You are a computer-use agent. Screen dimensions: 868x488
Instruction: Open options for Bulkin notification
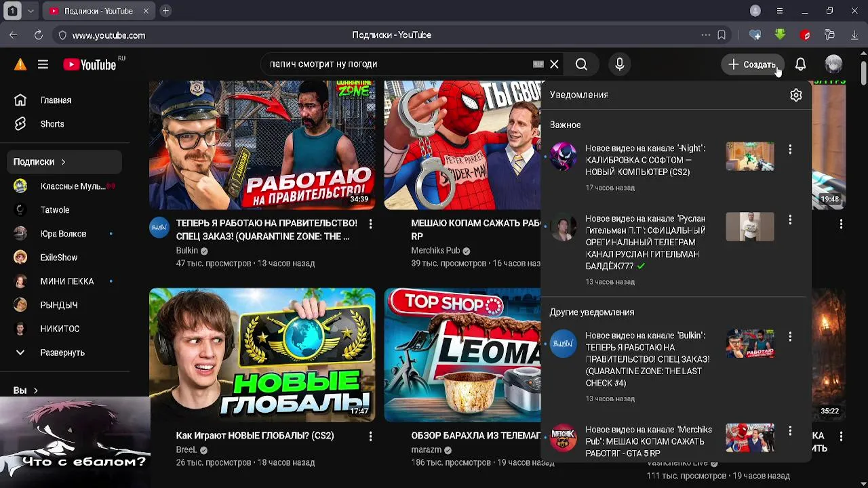click(790, 336)
